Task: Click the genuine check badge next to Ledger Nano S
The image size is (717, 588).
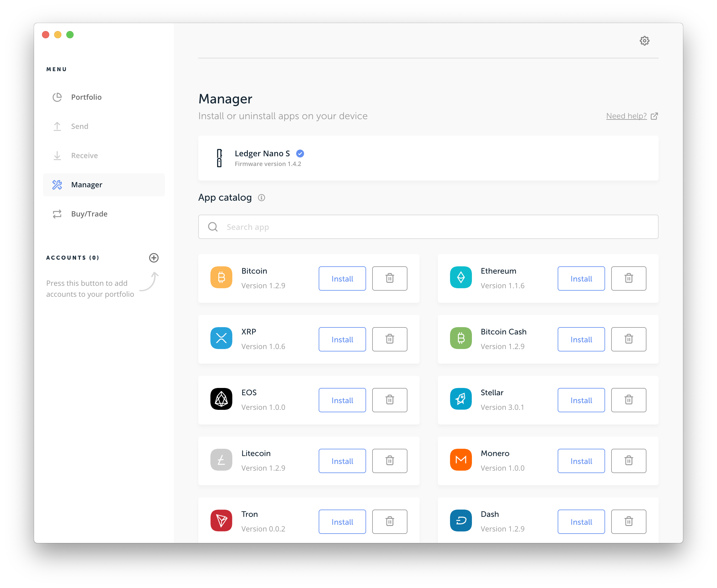Action: (300, 154)
